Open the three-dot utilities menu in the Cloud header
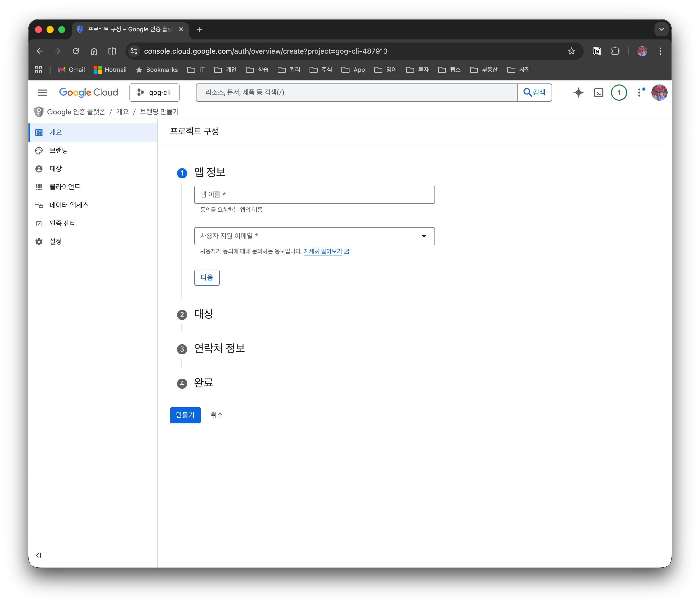Viewport: 700px width, 605px height. (x=640, y=93)
